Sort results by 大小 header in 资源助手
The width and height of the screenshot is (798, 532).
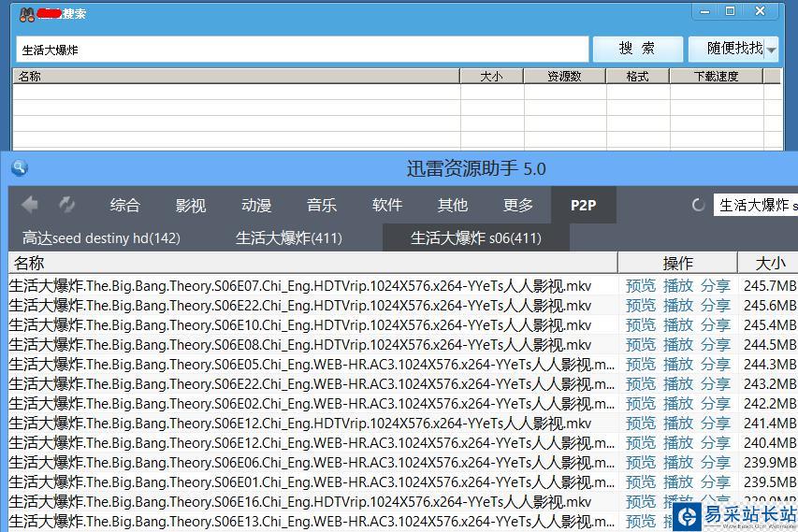[768, 263]
